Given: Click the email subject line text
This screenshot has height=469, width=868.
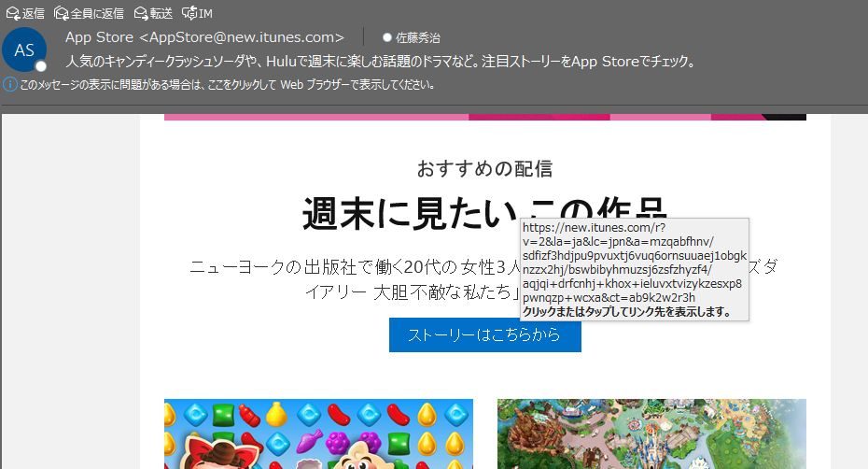Looking at the screenshot, I should coord(381,61).
